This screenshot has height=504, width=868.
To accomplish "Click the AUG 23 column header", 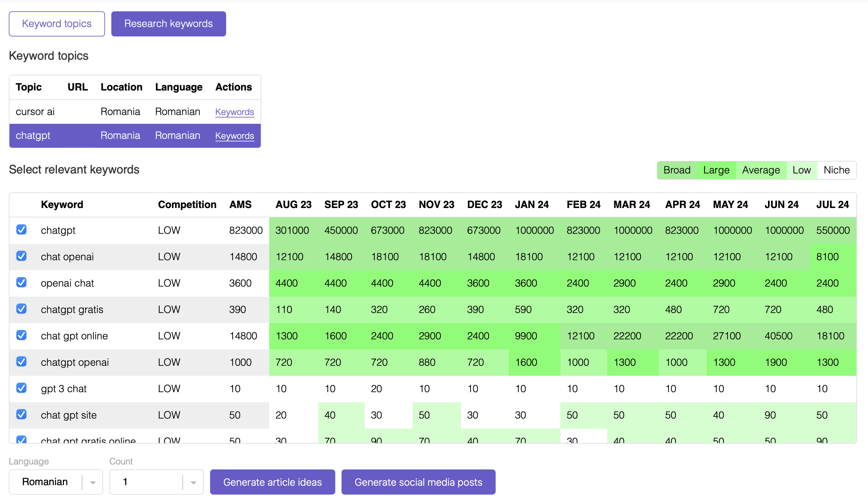I will pyautogui.click(x=293, y=205).
